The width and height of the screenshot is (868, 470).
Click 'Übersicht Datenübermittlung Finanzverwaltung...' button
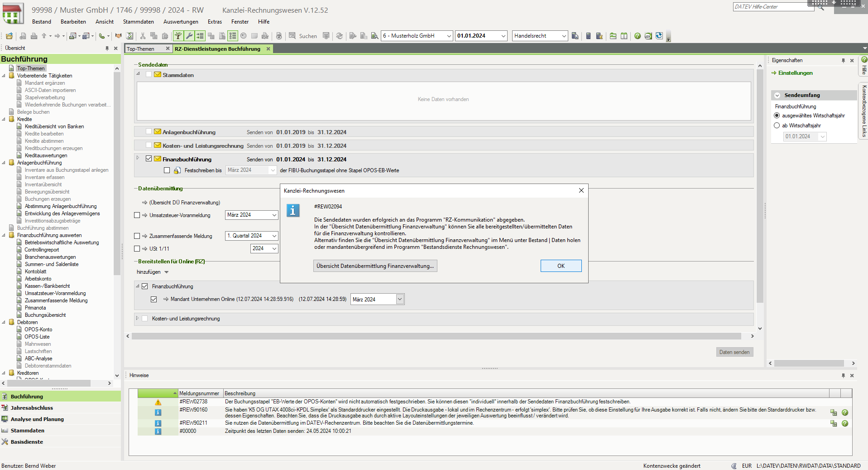[x=375, y=266]
